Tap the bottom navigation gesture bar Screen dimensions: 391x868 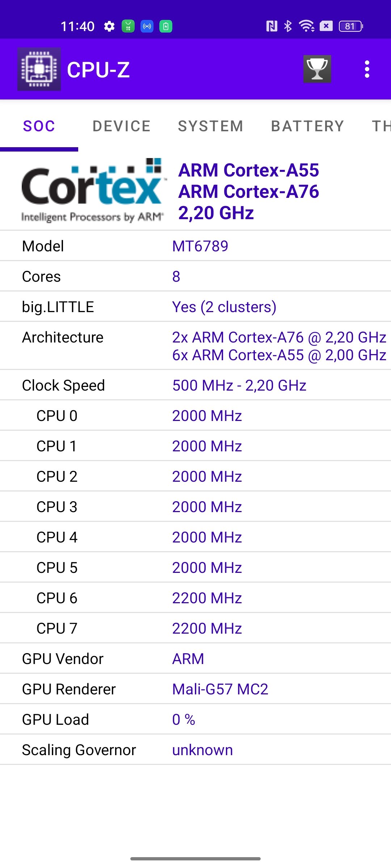tap(195, 859)
